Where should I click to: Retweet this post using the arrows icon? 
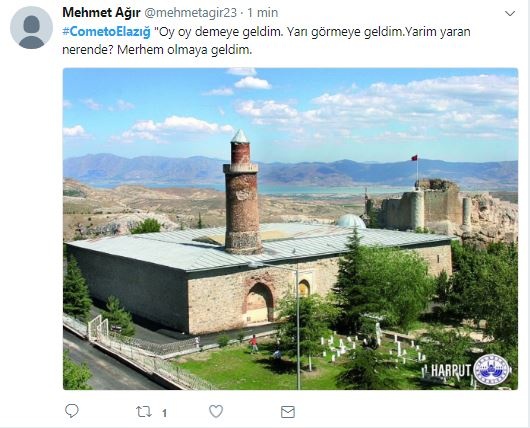pyautogui.click(x=144, y=412)
